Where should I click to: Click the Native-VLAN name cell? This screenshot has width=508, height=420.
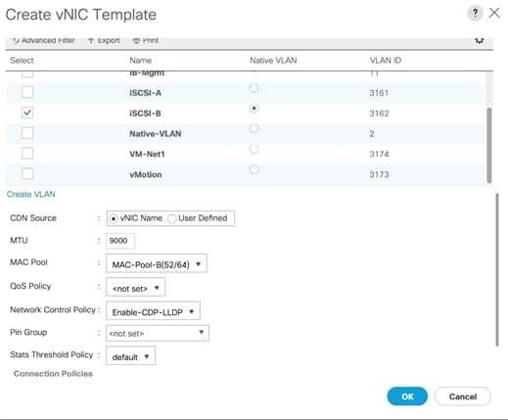click(156, 134)
